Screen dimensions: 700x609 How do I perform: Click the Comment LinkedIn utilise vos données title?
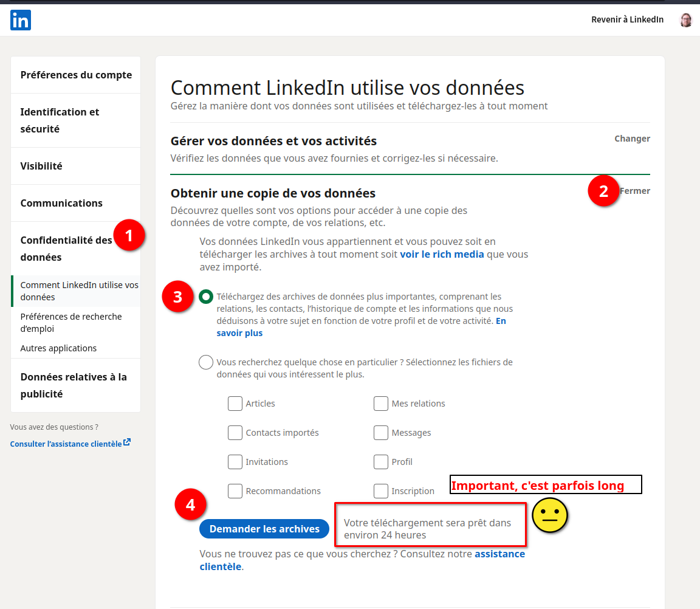[x=348, y=88]
